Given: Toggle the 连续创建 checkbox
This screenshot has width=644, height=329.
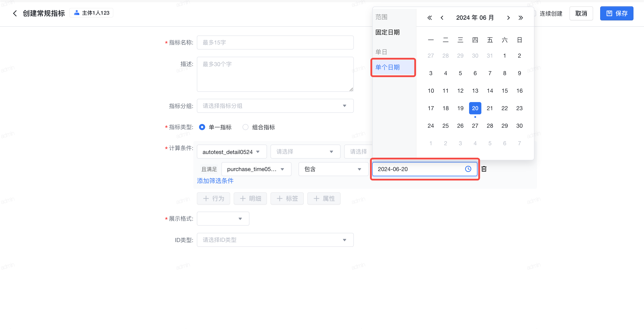Looking at the screenshot, I should pyautogui.click(x=535, y=14).
